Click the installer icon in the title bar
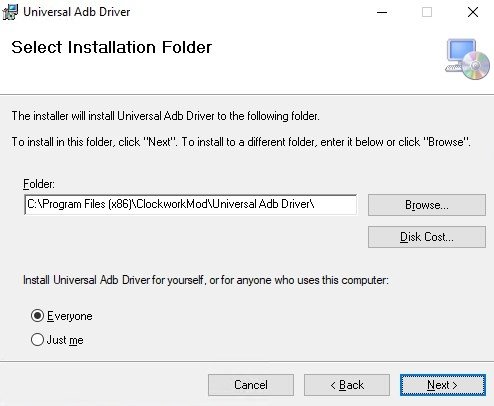This screenshot has height=406, width=494. [x=10, y=12]
